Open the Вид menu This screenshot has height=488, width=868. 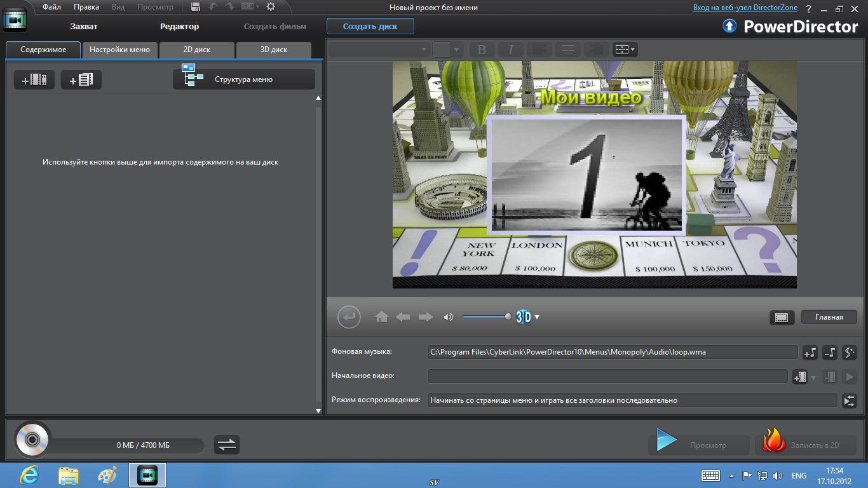(x=118, y=7)
